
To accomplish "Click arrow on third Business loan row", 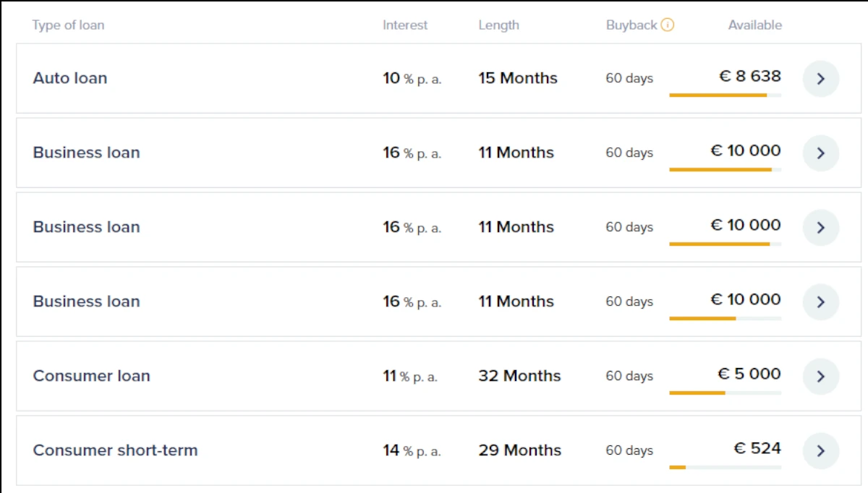I will point(821,302).
